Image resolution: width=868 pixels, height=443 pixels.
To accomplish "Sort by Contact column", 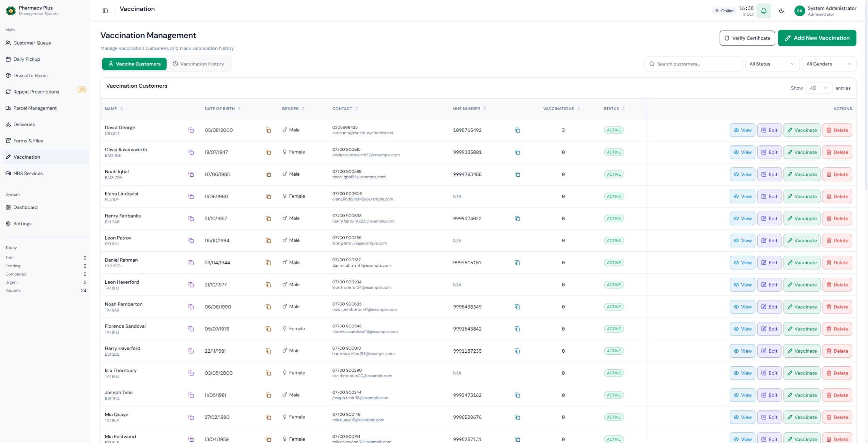I will click(345, 109).
